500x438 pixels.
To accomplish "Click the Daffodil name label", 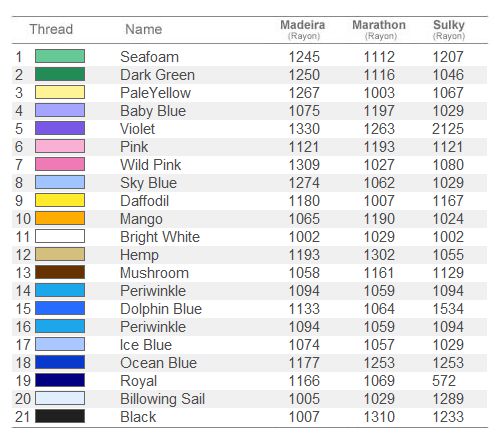I will coord(145,201).
